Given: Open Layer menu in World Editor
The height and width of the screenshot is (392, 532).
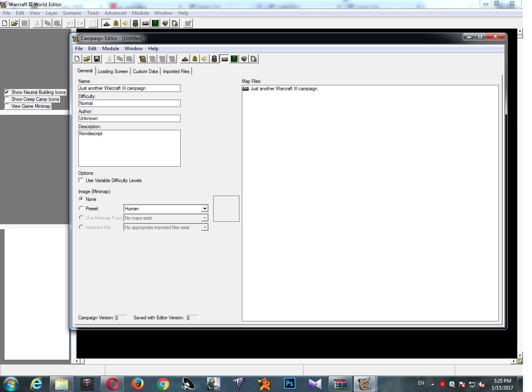Looking at the screenshot, I should tap(51, 13).
